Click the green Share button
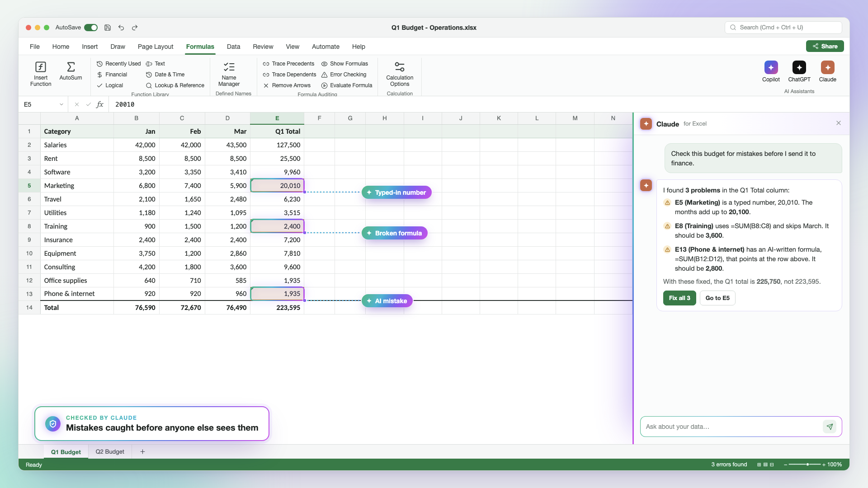 tap(825, 46)
